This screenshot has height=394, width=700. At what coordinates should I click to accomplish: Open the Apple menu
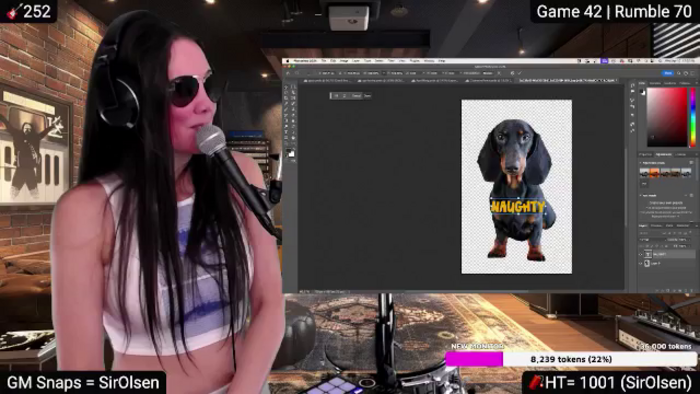[288, 61]
